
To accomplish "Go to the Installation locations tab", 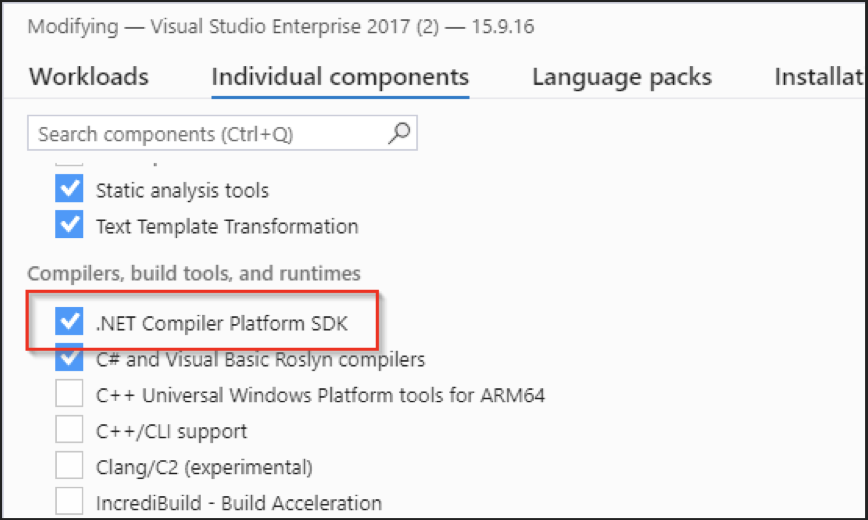I will (820, 77).
